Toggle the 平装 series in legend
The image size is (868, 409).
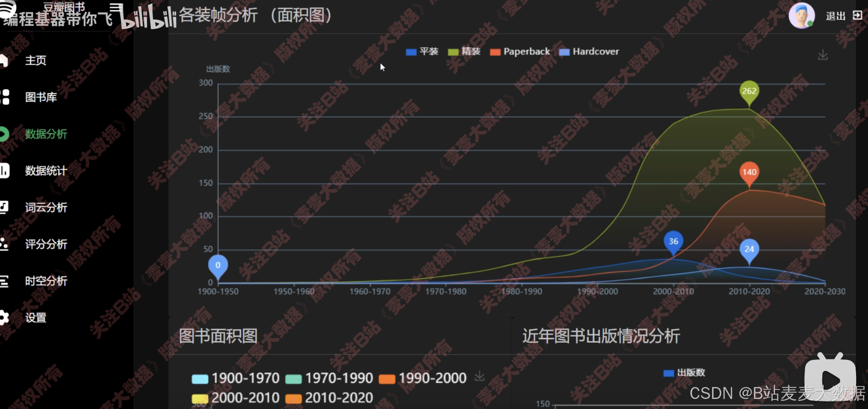coord(422,51)
